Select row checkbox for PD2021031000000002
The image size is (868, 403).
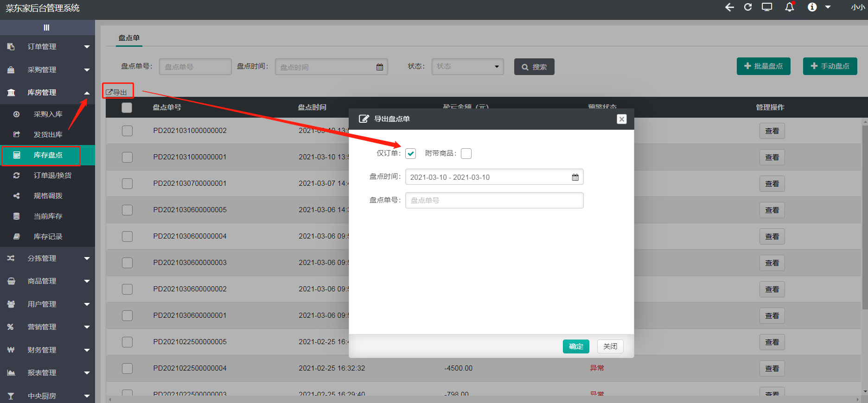point(127,131)
